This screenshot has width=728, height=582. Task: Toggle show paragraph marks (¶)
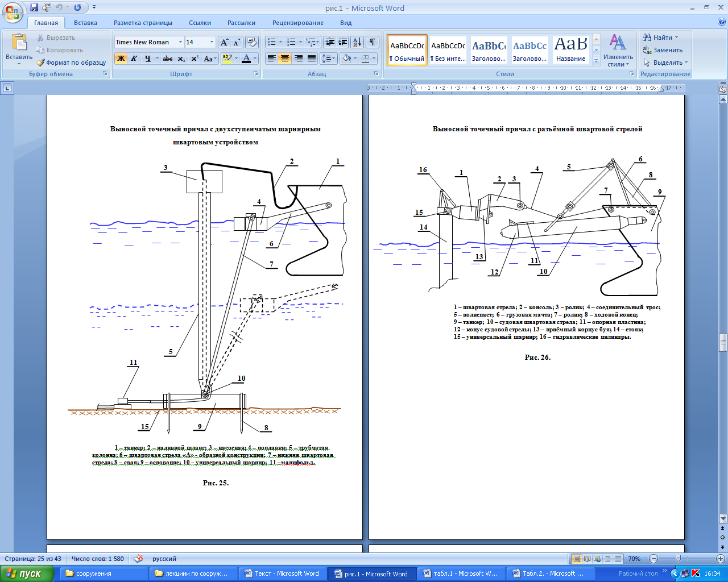click(372, 42)
